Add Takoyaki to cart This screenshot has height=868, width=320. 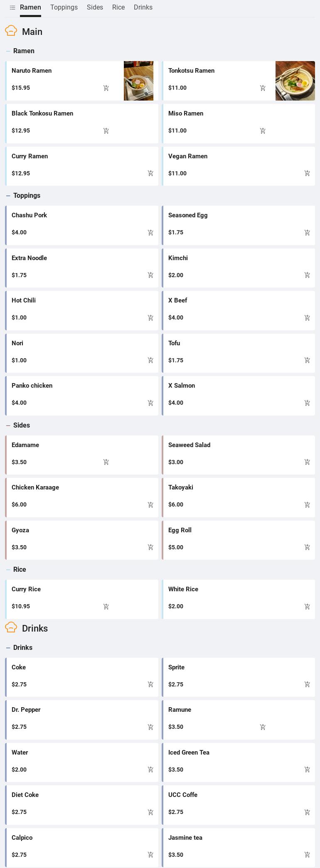307,505
